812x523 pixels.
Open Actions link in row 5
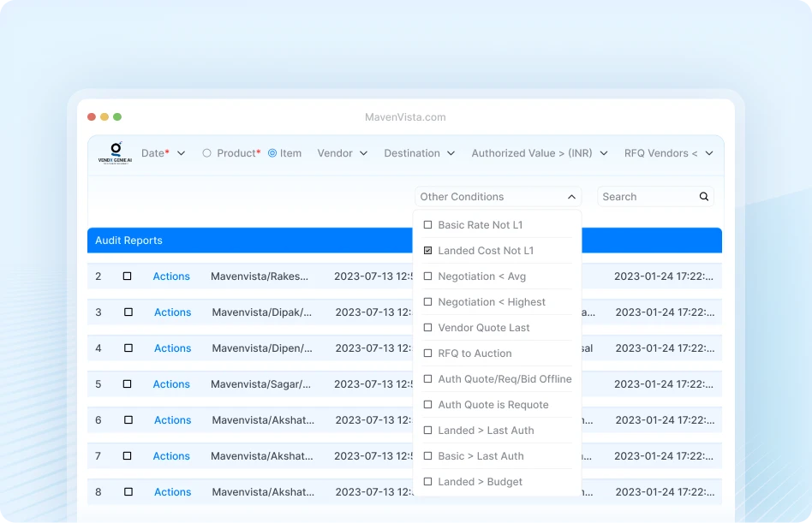point(171,384)
